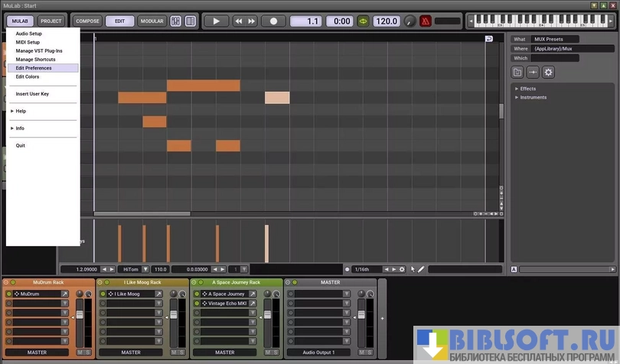Select the arrow pointer tool
Screen dimensions: 620x364
click(413, 269)
